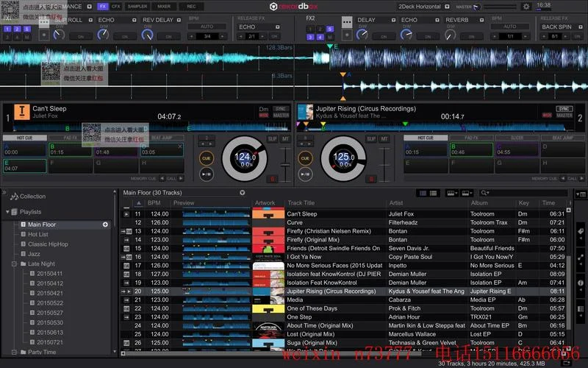Open playlist 20150522
This screenshot has height=368, width=588.
(x=50, y=303)
